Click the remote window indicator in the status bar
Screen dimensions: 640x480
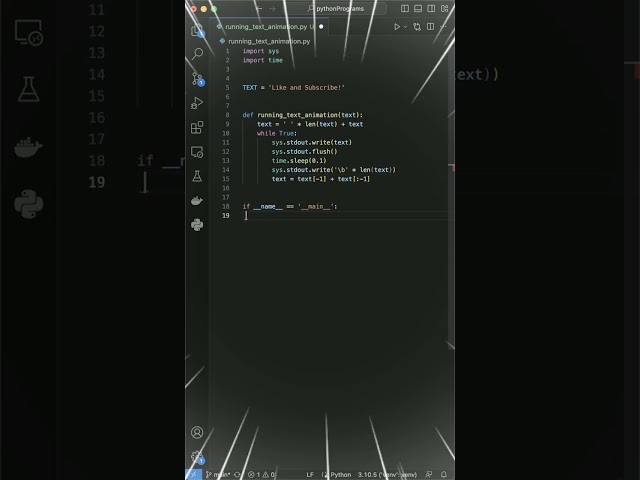[193, 474]
